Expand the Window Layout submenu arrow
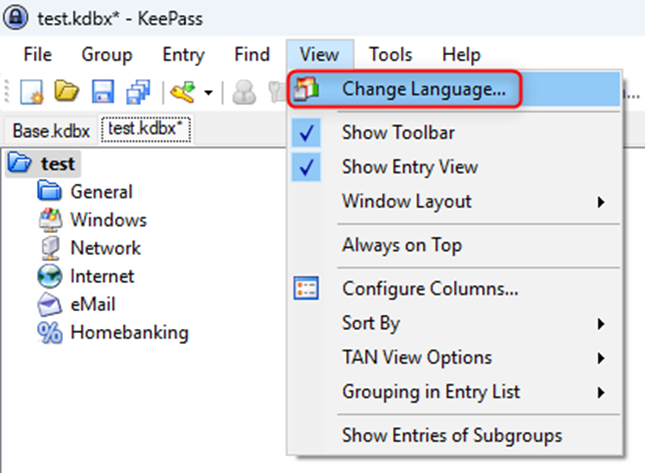The image size is (645, 473). (601, 202)
